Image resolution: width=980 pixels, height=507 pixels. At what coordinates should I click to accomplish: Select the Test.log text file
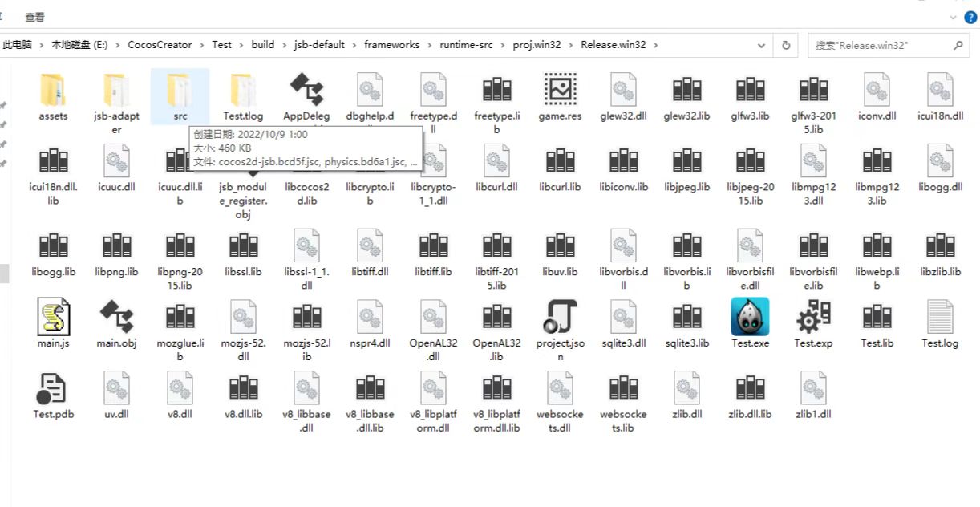(940, 324)
